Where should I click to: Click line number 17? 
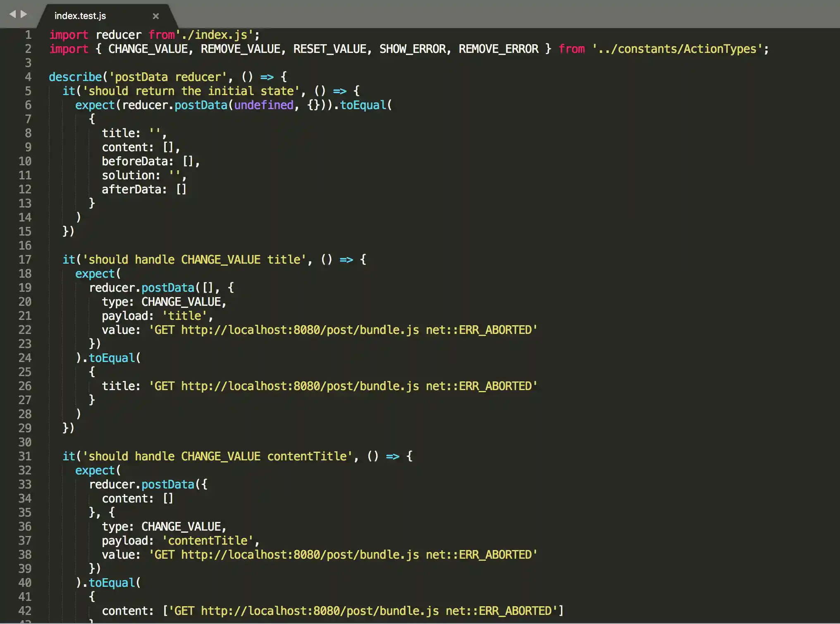click(25, 259)
